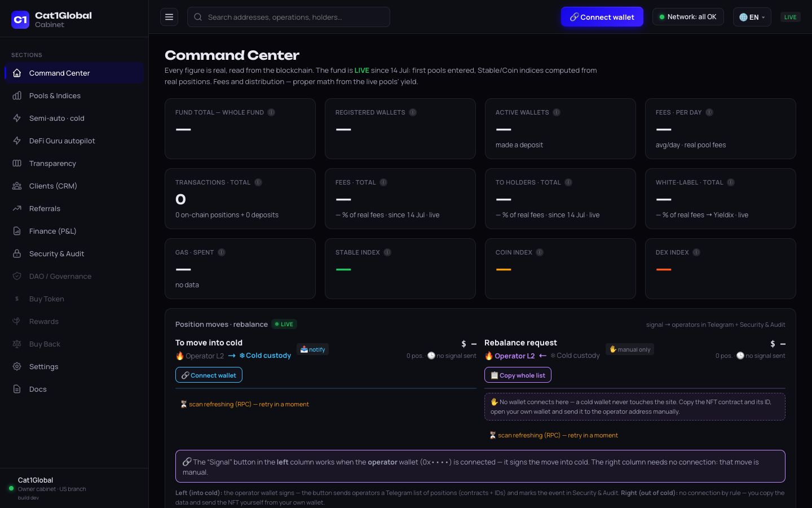Click the top Connect wallet button

[x=602, y=17]
